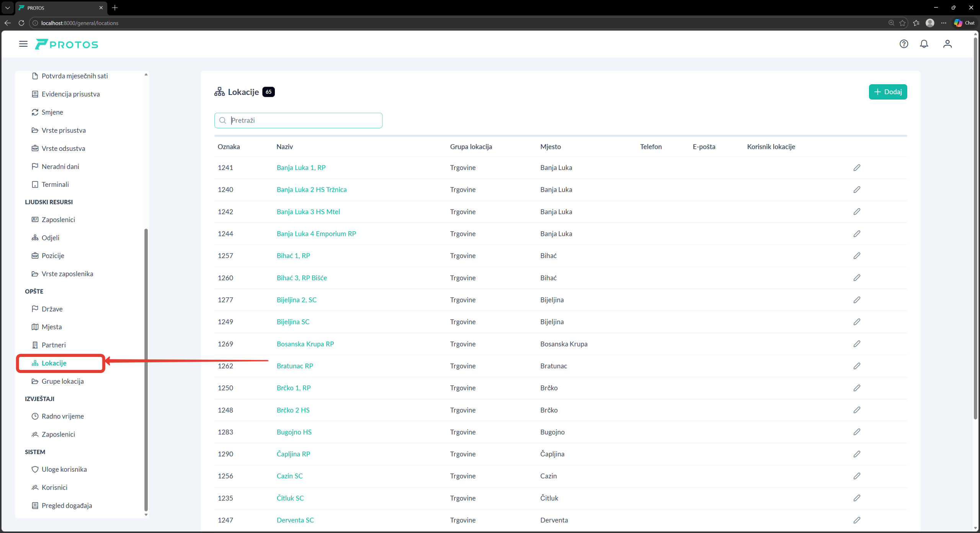Open the browser tab list dropdown
The image size is (980, 533).
7,8
